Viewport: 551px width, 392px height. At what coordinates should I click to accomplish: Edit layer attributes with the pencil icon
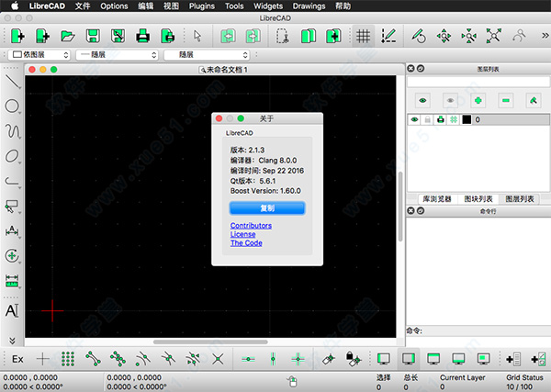pyautogui.click(x=534, y=100)
